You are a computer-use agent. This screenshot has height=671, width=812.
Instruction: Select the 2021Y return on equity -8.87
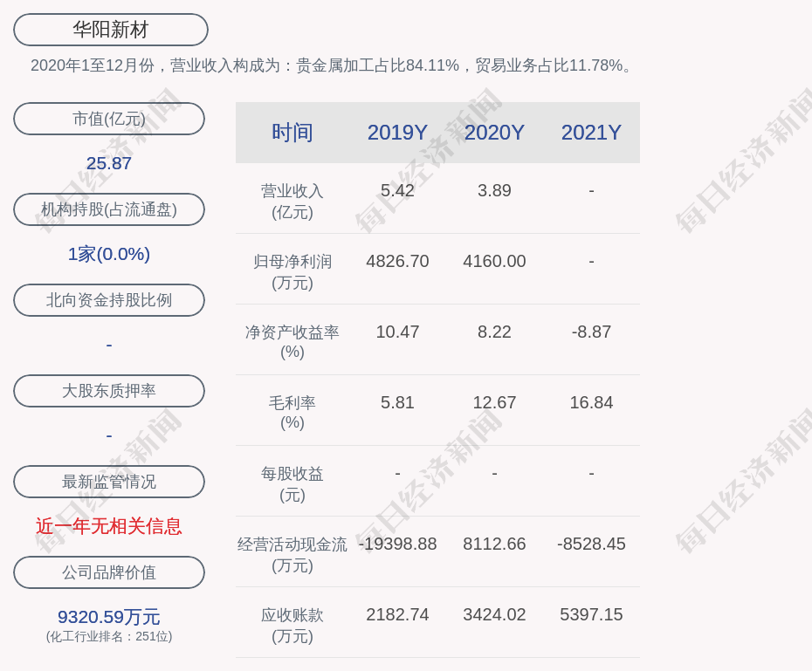point(591,332)
